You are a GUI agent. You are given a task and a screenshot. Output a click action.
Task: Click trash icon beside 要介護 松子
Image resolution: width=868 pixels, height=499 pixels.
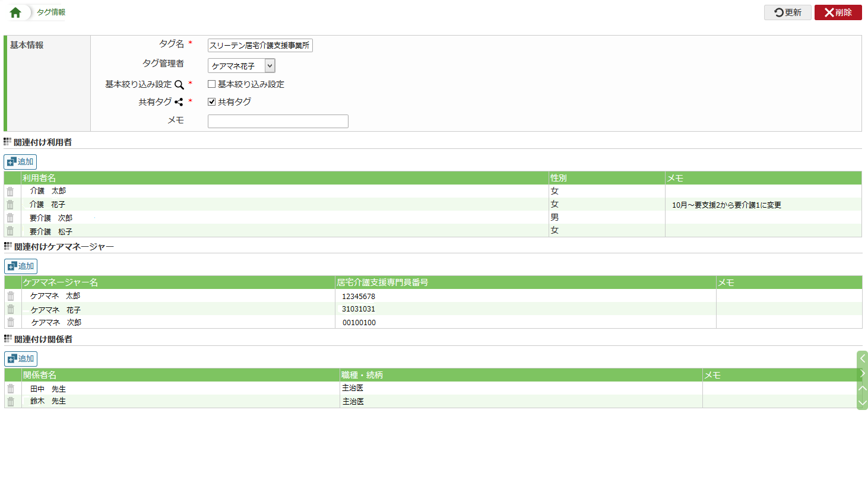click(x=10, y=231)
